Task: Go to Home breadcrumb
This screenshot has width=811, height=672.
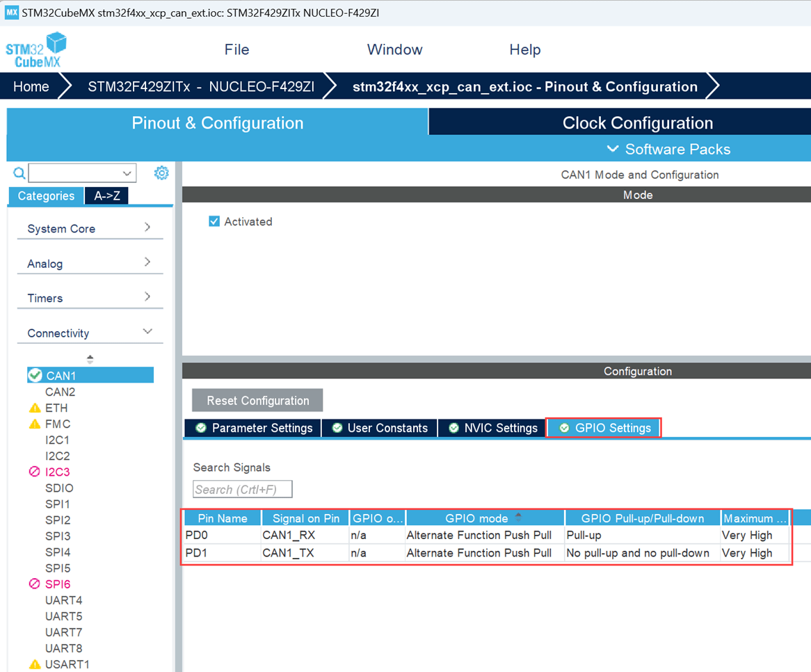Action: (x=31, y=87)
